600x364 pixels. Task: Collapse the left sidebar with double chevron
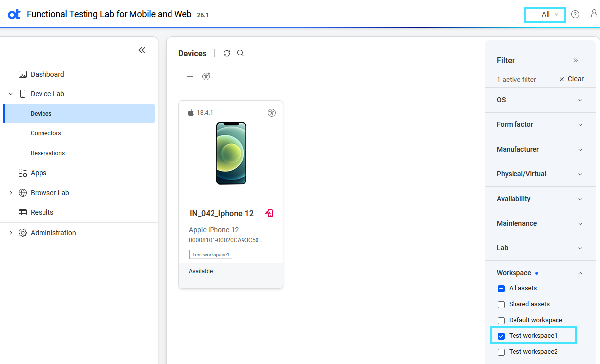tap(142, 50)
